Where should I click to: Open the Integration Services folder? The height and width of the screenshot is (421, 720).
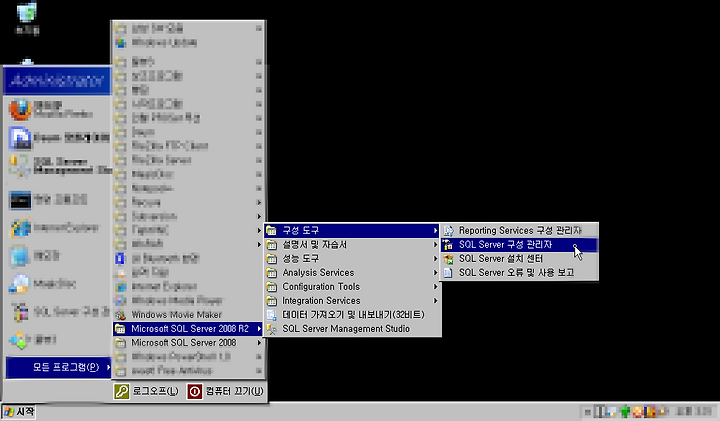point(352,301)
